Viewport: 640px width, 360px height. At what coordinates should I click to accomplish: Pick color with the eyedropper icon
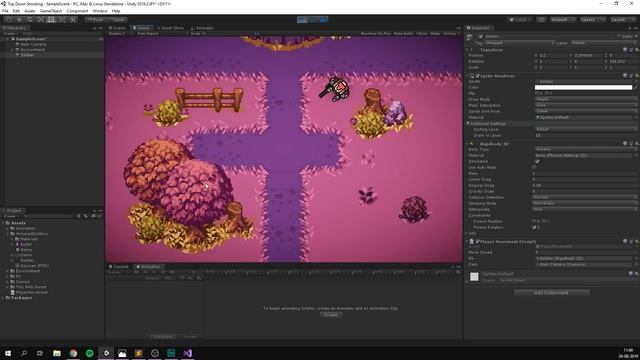coord(635,87)
